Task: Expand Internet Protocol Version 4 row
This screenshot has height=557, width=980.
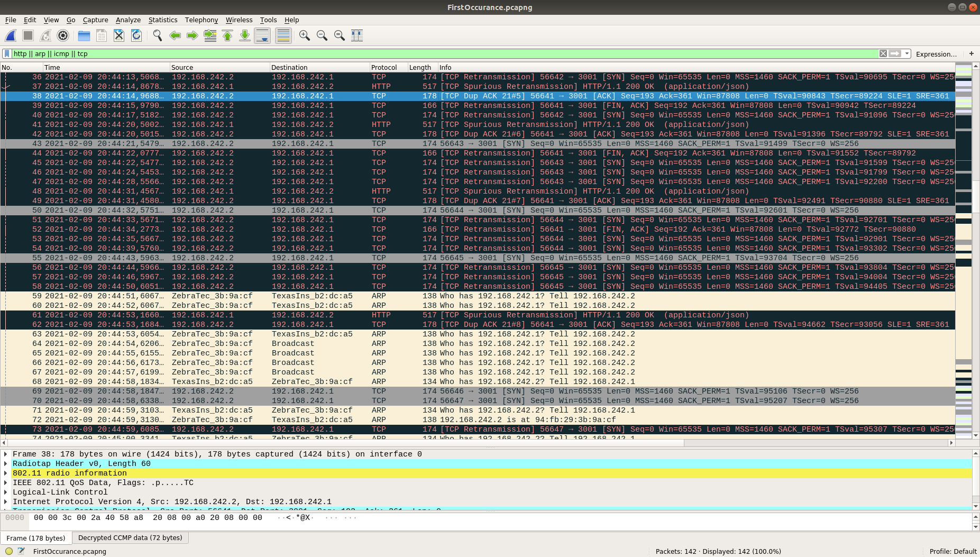Action: point(6,501)
